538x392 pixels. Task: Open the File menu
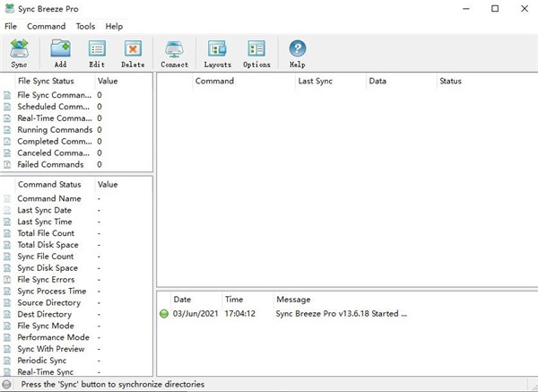(x=11, y=27)
